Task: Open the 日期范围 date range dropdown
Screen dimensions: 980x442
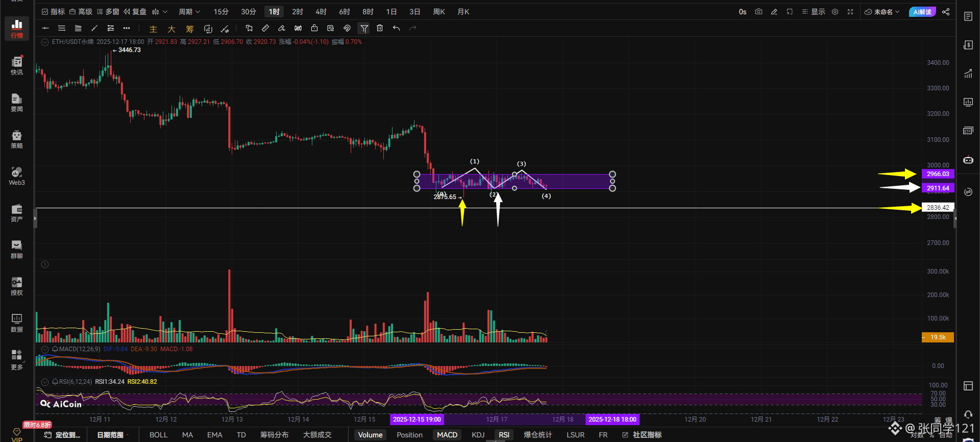Action: click(113, 435)
